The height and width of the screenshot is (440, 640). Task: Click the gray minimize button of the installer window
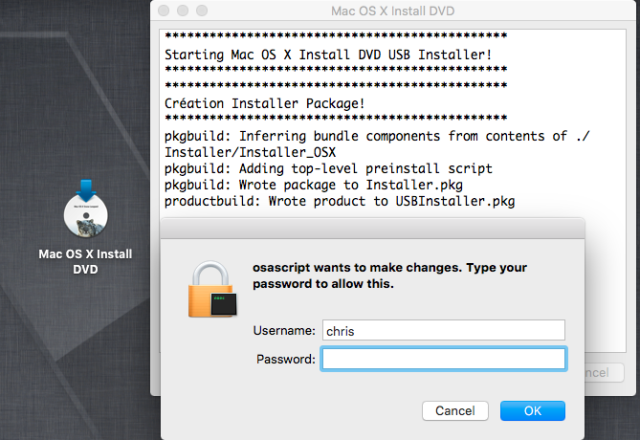tap(182, 11)
